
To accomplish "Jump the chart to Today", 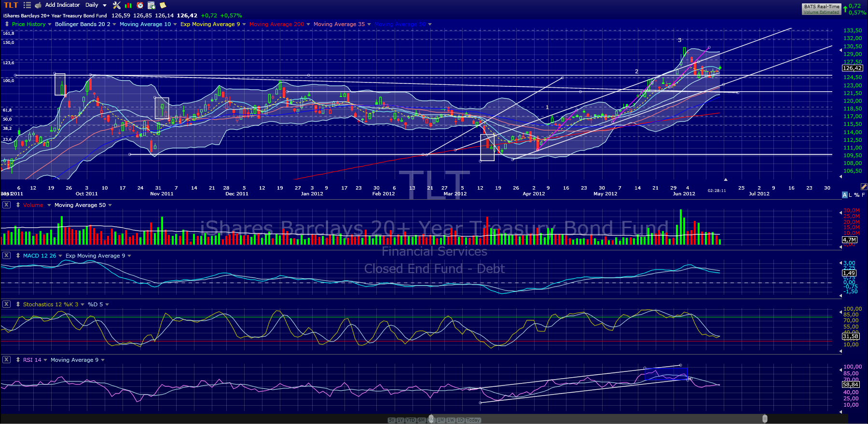I will (x=473, y=420).
